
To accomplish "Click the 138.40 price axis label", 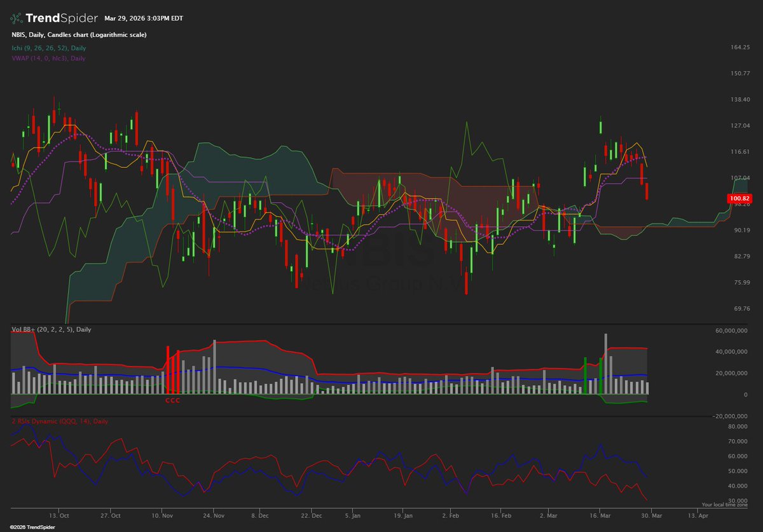I will pos(740,99).
